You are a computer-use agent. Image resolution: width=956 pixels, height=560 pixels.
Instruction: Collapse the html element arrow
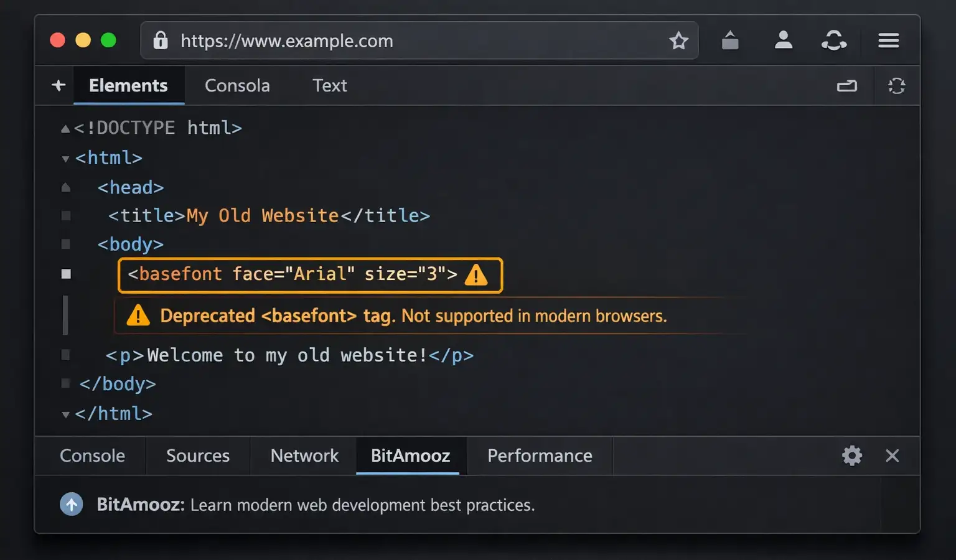tap(65, 159)
